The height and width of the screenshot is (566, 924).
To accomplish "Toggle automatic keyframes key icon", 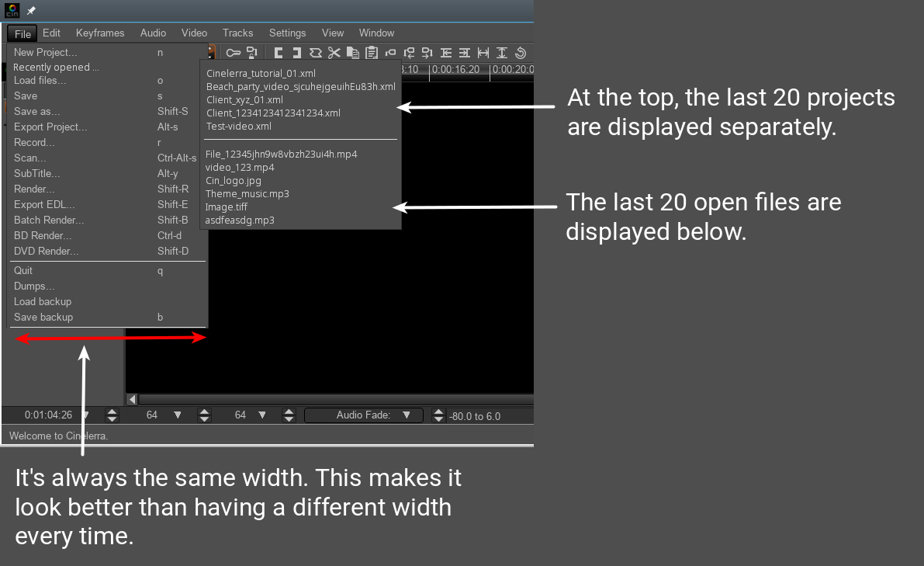I will [233, 53].
